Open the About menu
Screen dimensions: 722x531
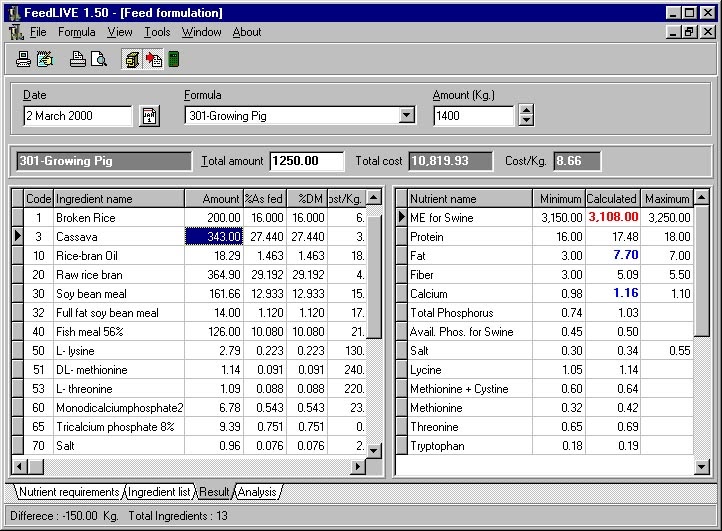(247, 32)
